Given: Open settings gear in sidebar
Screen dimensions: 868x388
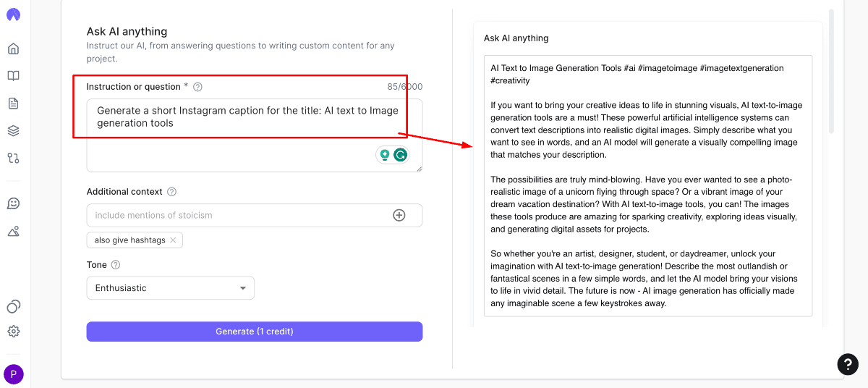Looking at the screenshot, I should point(13,332).
